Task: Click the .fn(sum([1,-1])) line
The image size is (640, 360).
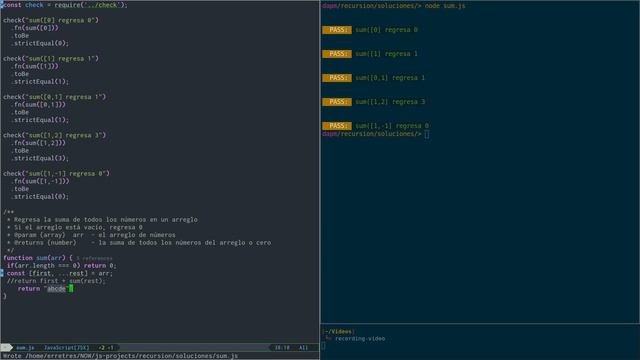Action: 40,181
